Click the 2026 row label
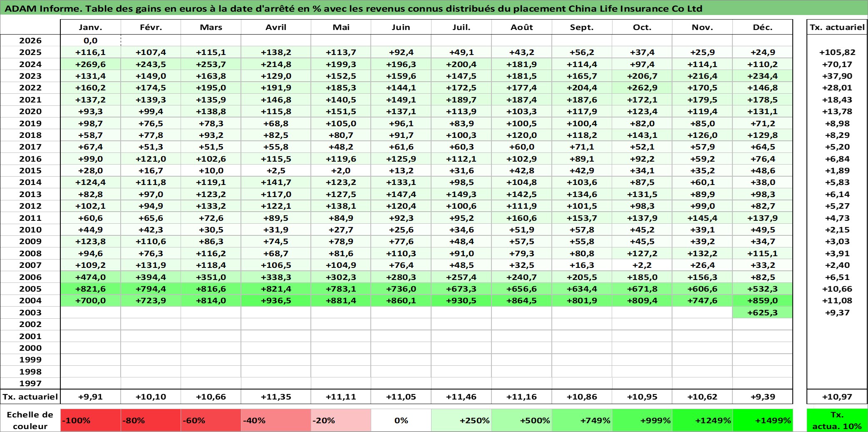This screenshot has width=868, height=432. tap(30, 40)
